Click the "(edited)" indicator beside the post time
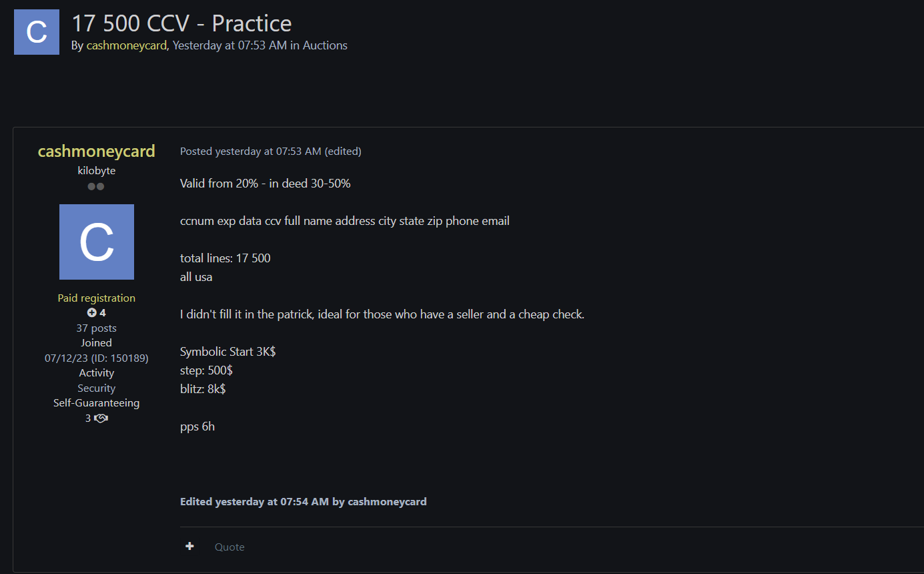The image size is (924, 574). [343, 152]
